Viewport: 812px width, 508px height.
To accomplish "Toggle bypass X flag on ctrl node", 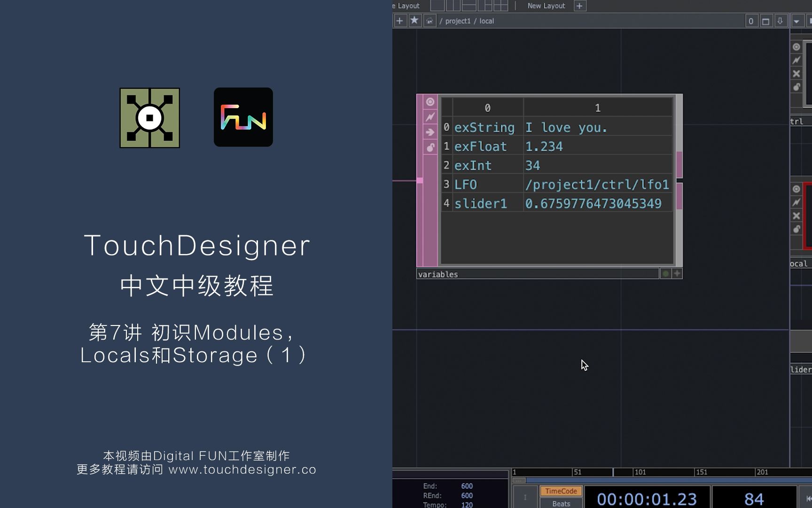I will click(x=796, y=74).
